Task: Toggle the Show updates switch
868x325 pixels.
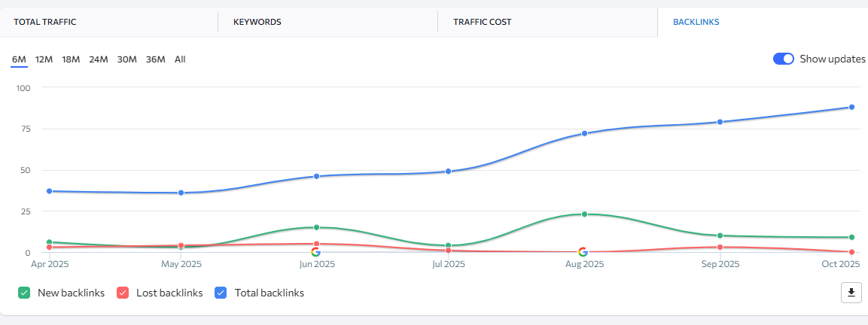Action: [784, 59]
